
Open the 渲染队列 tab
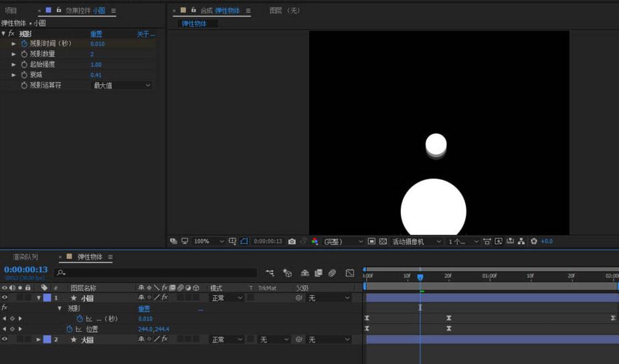pos(25,257)
